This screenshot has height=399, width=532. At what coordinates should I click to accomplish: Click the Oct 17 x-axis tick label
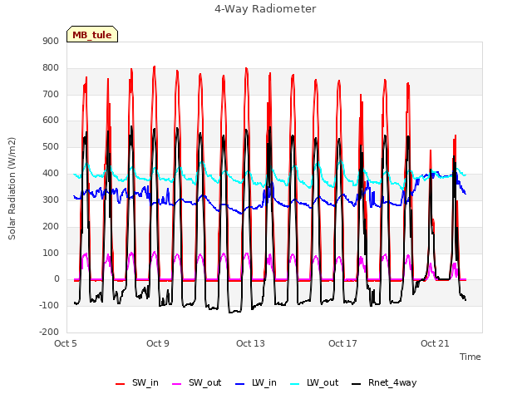click(x=342, y=343)
